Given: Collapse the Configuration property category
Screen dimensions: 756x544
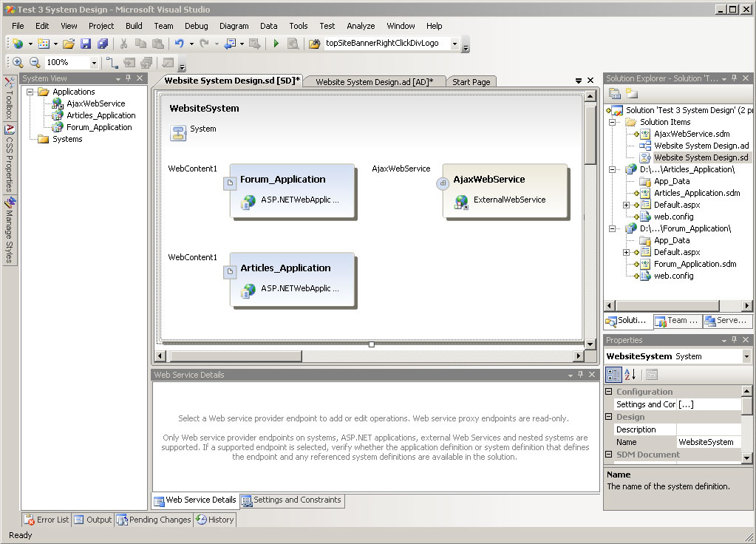Looking at the screenshot, I should tap(609, 392).
